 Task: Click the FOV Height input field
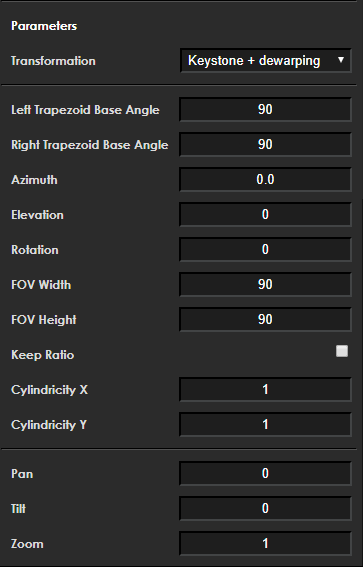point(265,320)
